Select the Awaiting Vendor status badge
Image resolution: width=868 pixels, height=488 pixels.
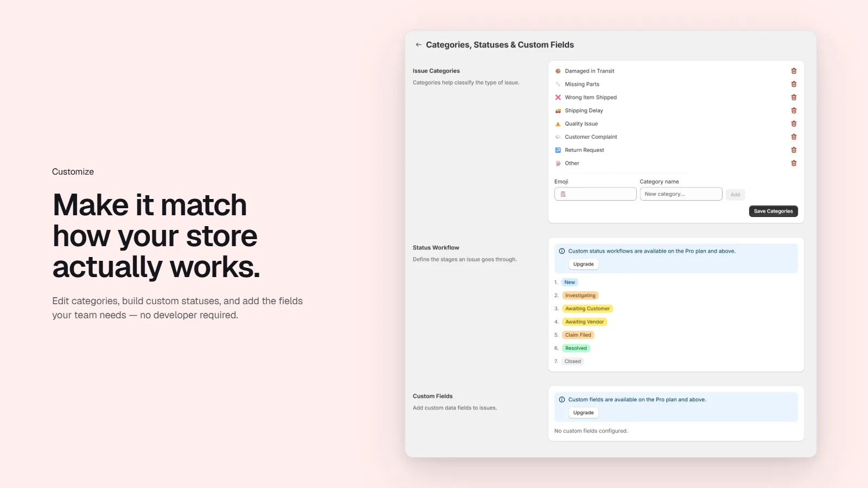[584, 322]
